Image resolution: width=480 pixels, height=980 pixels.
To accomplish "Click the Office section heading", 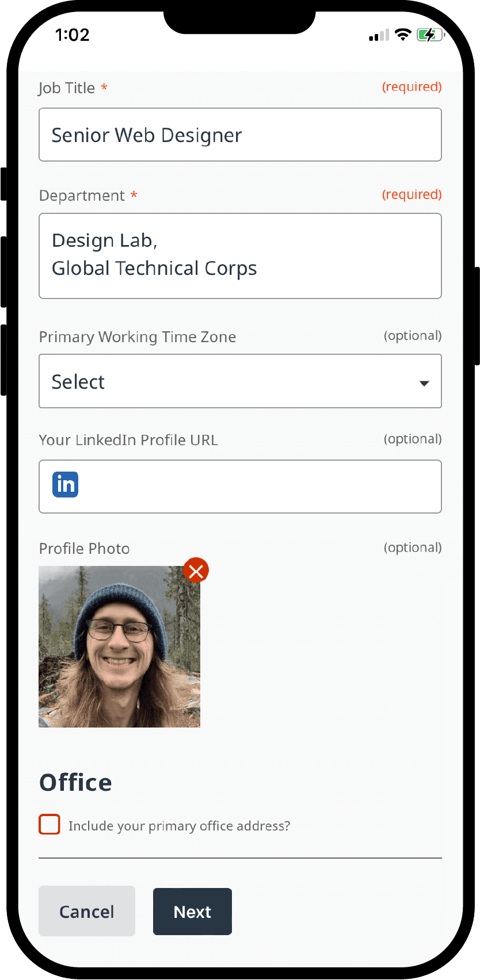I will pos(75,783).
